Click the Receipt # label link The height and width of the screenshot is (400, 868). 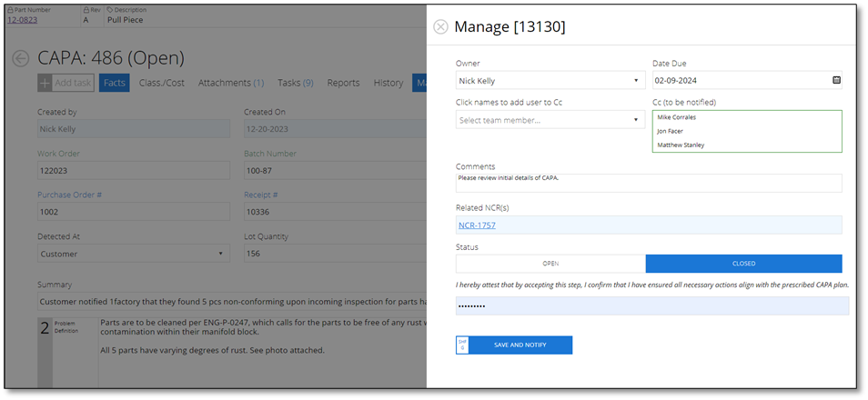(x=261, y=195)
